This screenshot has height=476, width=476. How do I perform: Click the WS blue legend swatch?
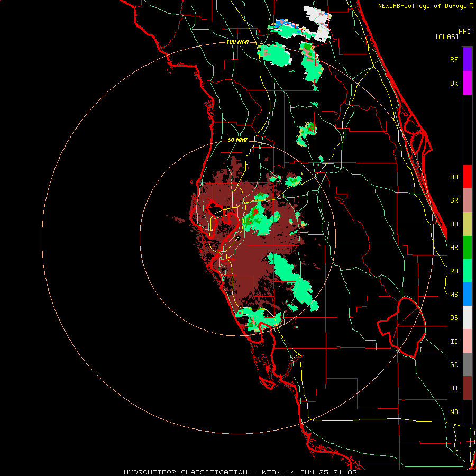pyautogui.click(x=467, y=294)
